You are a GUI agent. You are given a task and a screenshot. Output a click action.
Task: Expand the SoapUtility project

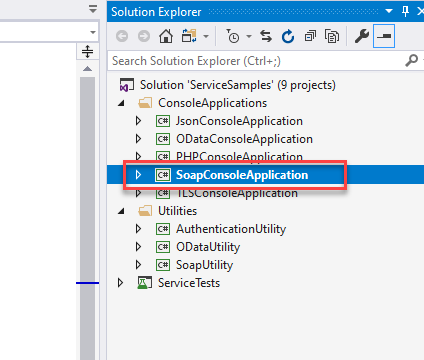pyautogui.click(x=138, y=265)
